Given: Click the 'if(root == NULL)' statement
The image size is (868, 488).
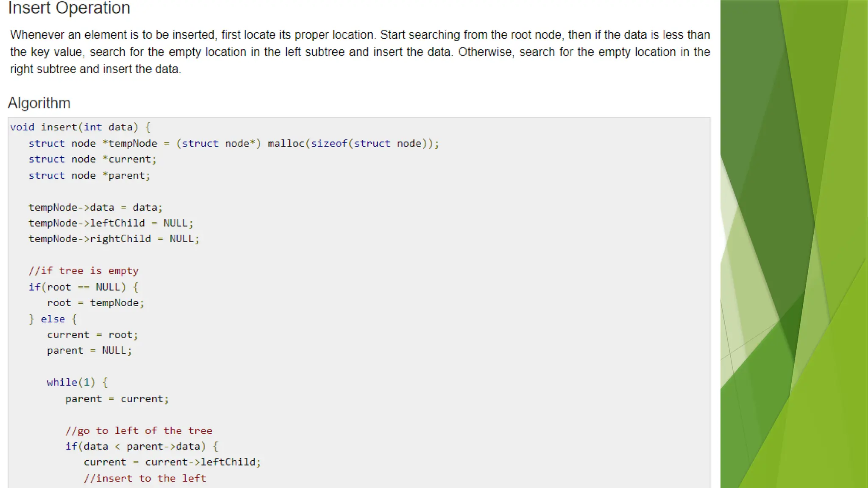Looking at the screenshot, I should (x=83, y=287).
